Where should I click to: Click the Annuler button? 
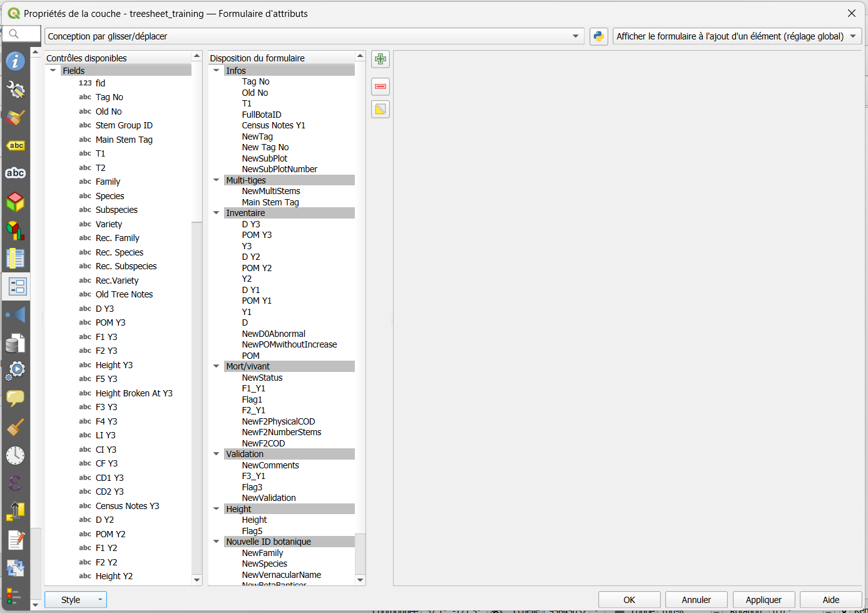[697, 600]
